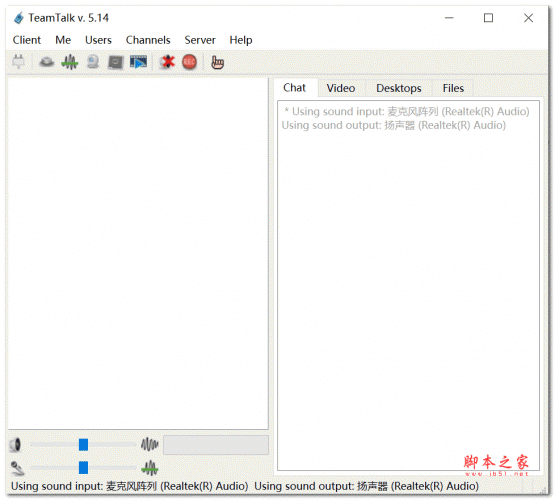
Task: Close the TeamTalk window
Action: (x=528, y=18)
